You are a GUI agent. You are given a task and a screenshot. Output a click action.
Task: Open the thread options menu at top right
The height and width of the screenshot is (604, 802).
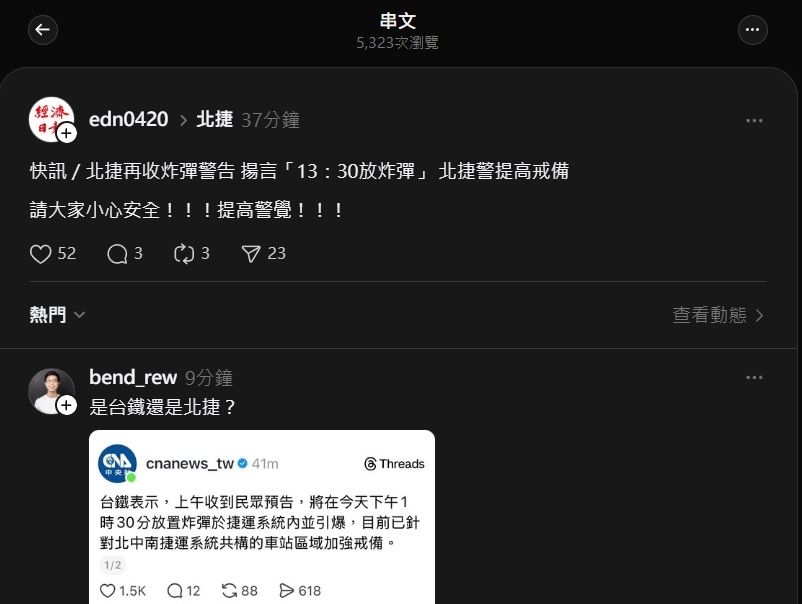tap(752, 30)
